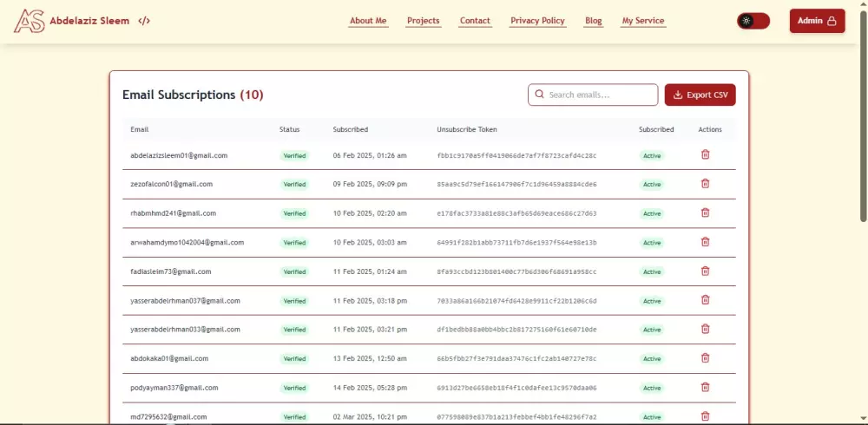
Task: Select the email arwahamdymo1042004@gmail.com
Action: (187, 242)
